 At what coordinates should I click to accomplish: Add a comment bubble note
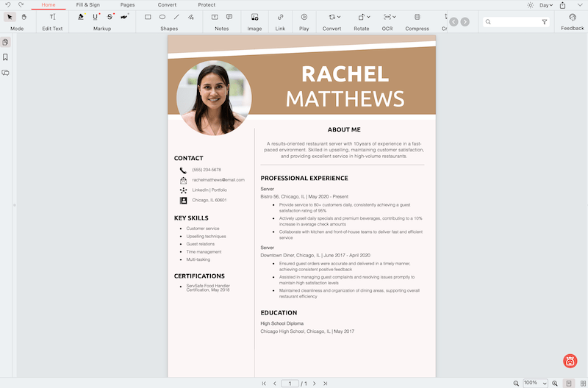coord(229,17)
